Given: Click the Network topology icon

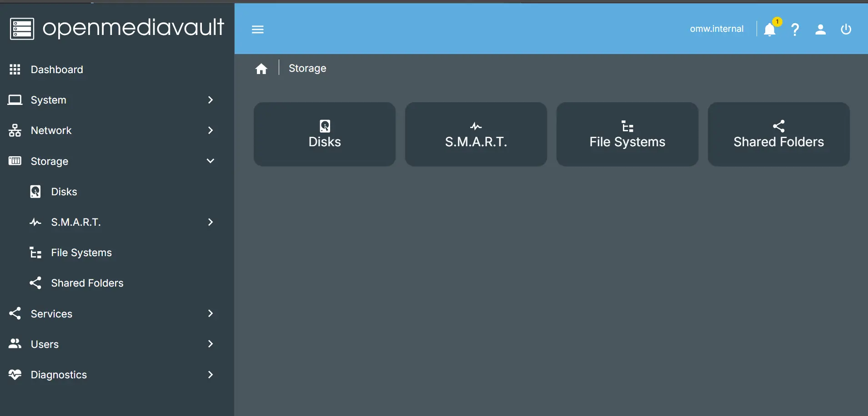Looking at the screenshot, I should [x=15, y=130].
